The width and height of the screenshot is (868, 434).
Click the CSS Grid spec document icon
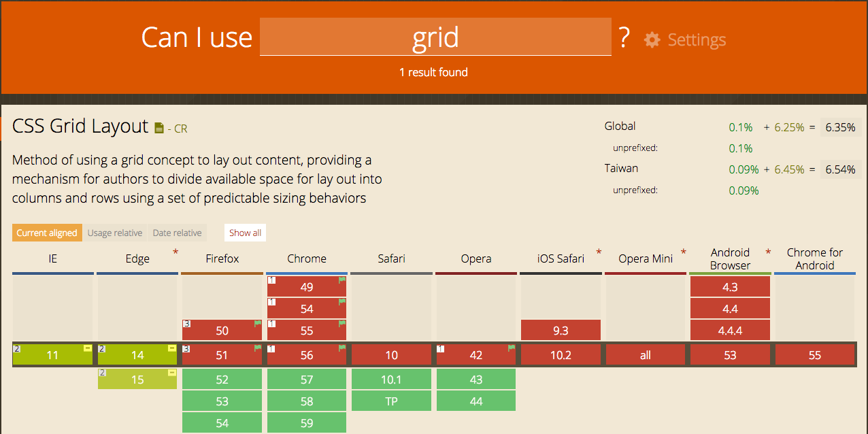159,128
